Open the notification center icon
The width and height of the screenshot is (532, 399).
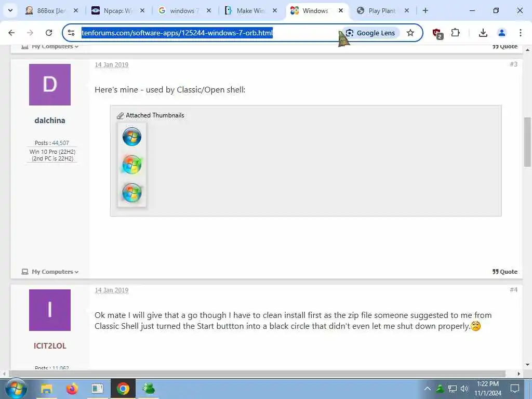(x=515, y=389)
